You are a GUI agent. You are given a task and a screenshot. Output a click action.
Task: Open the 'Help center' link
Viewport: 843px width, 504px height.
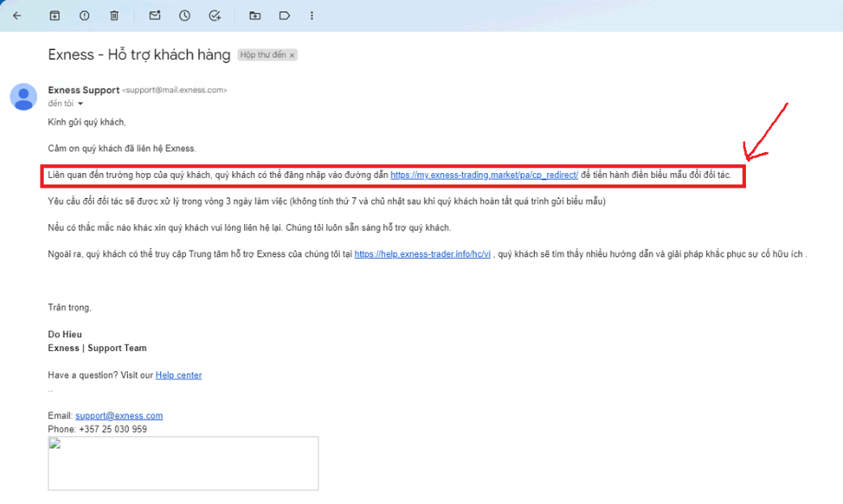179,375
